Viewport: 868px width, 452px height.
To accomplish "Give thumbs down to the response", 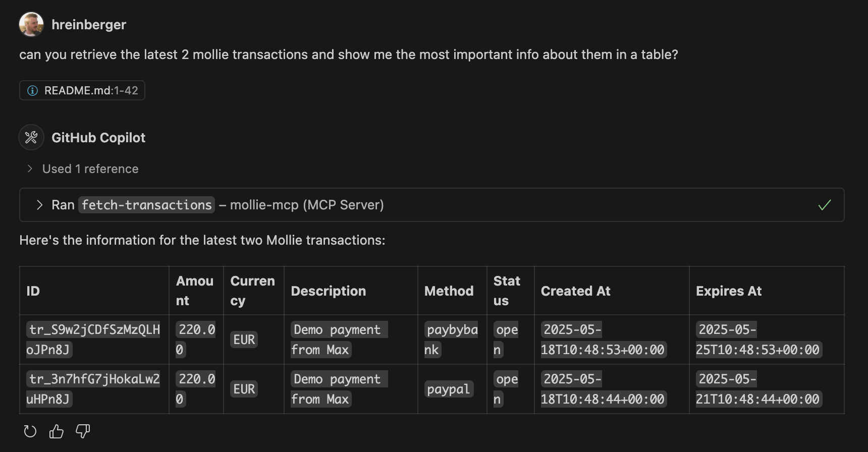I will tap(83, 431).
